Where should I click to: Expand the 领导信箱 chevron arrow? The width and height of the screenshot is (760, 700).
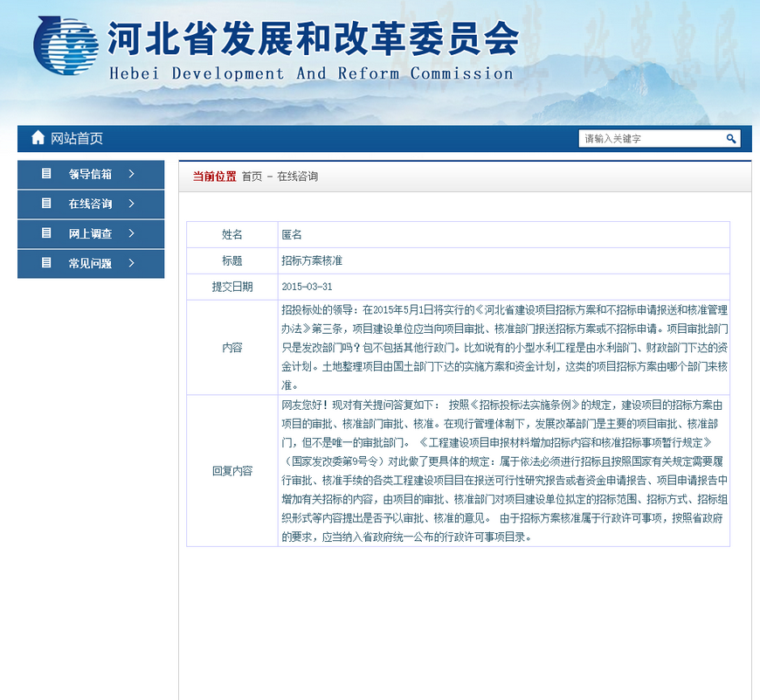click(x=131, y=174)
